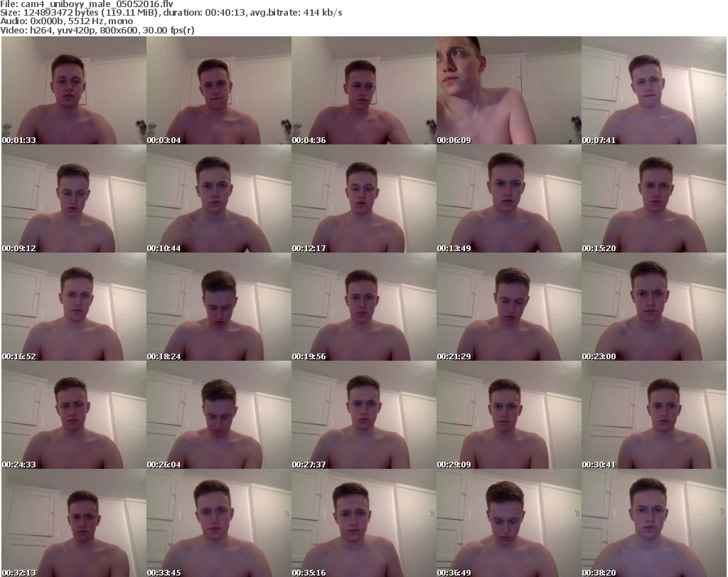Open the thumbnail stamped 00:04:36
728x577 pixels.
pyautogui.click(x=364, y=90)
